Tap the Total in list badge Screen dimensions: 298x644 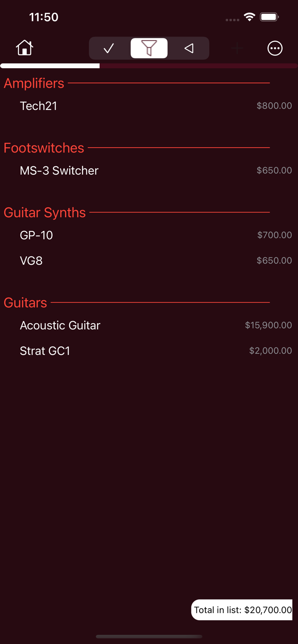242,610
